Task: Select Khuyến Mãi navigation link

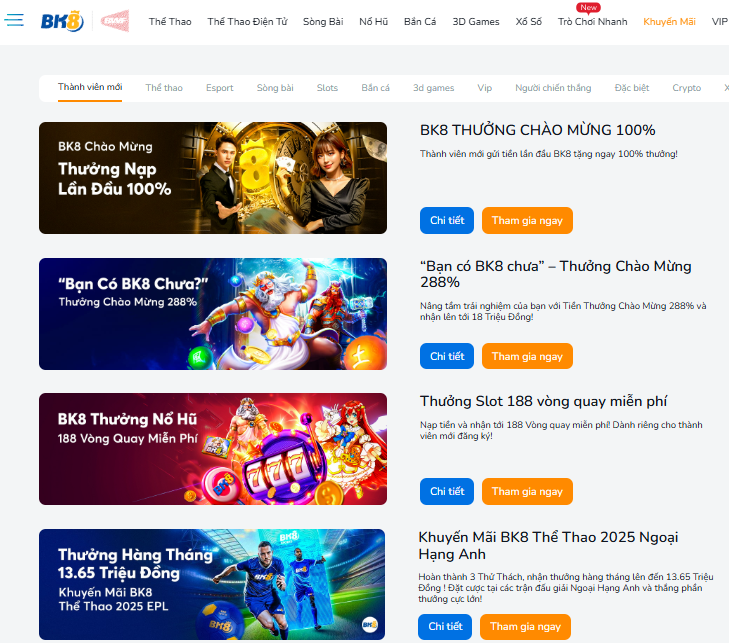Action: click(669, 21)
